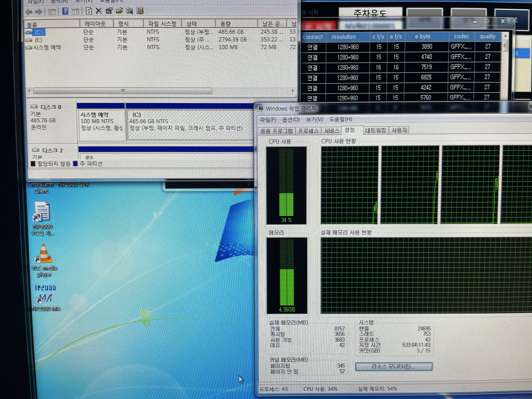Click the 용량 column header
The image size is (532, 399).
226,24
